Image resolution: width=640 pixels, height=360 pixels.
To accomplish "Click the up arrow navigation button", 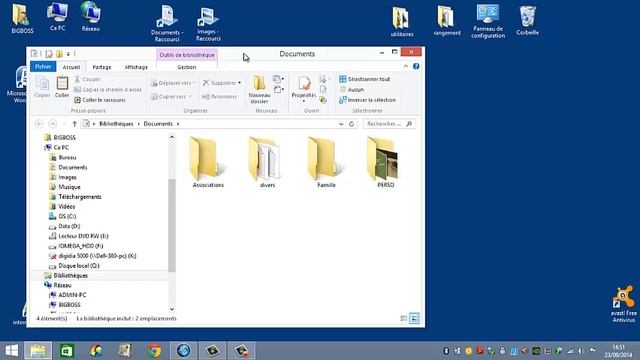I will pyautogui.click(x=74, y=124).
